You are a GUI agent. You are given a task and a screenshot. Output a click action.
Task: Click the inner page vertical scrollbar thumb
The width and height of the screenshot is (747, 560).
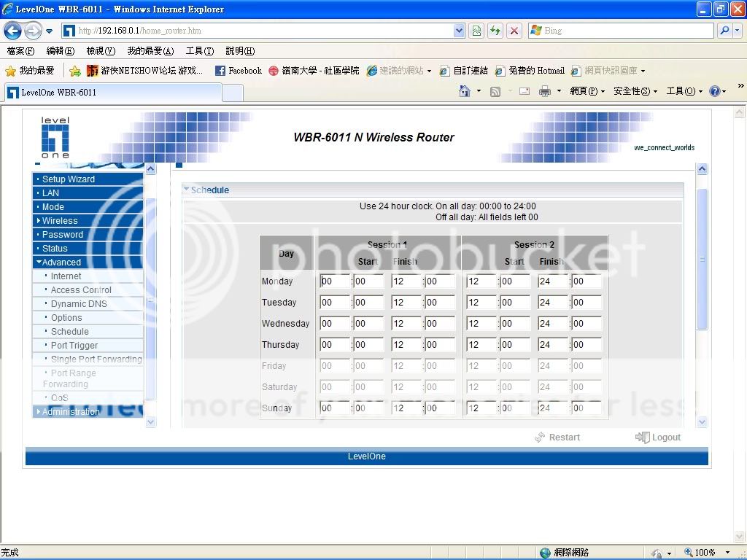[x=702, y=259]
